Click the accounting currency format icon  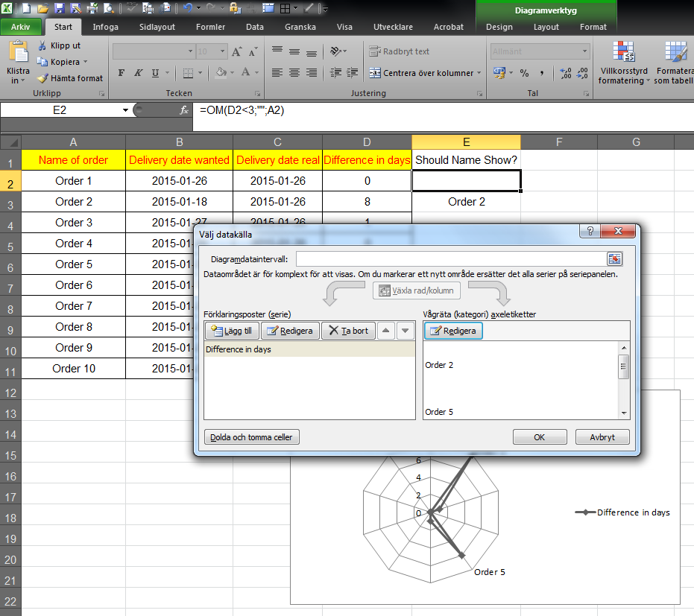point(499,73)
